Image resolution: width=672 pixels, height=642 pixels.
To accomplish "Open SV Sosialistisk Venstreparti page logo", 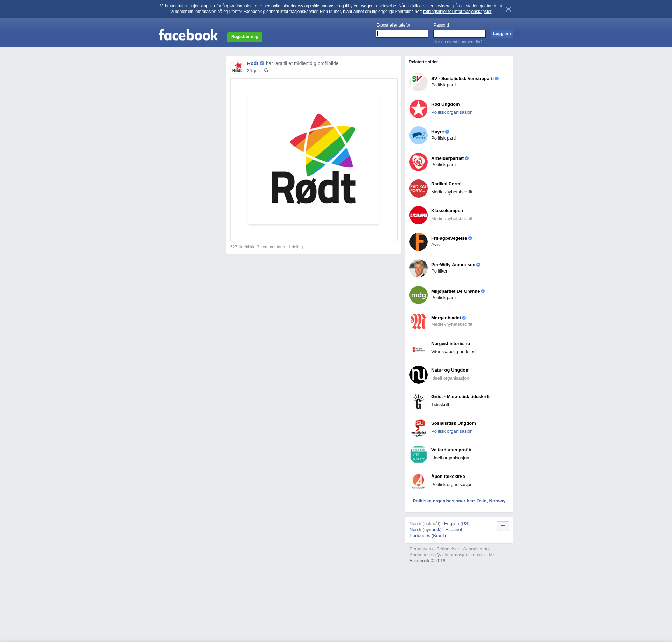I will pos(419,82).
